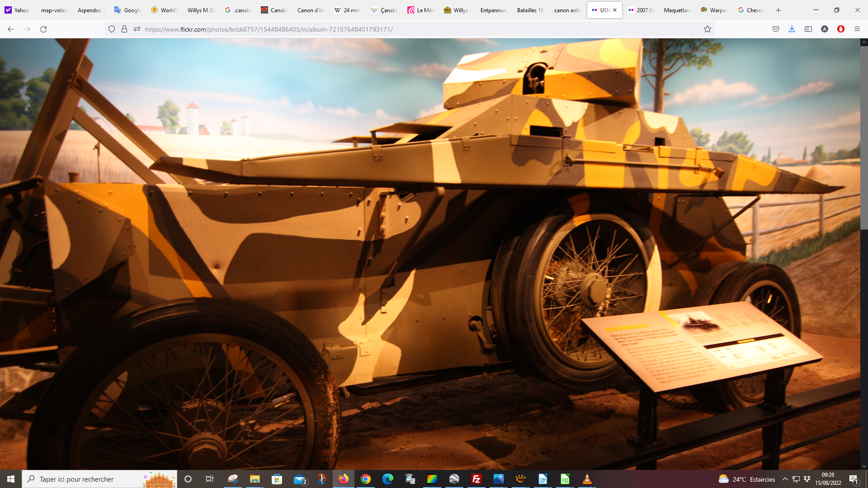Click the red Opera-style extension icon
868x488 pixels.
pyautogui.click(x=841, y=29)
